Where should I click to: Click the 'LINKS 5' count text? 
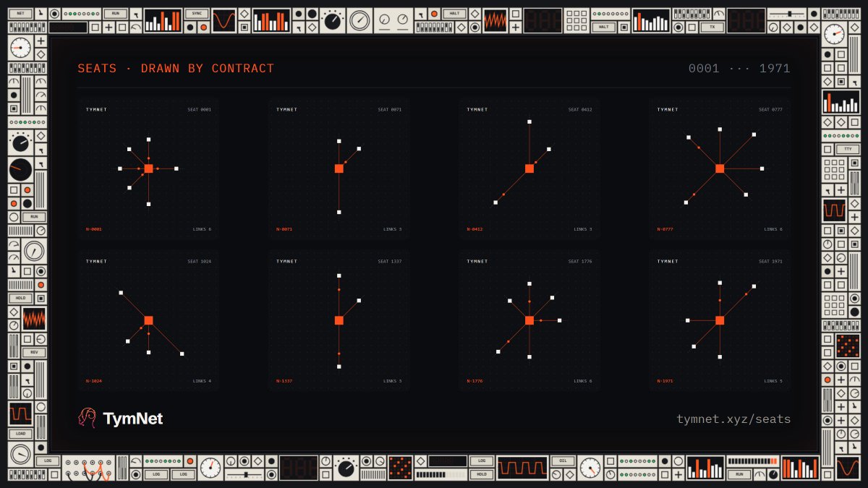[773, 381]
